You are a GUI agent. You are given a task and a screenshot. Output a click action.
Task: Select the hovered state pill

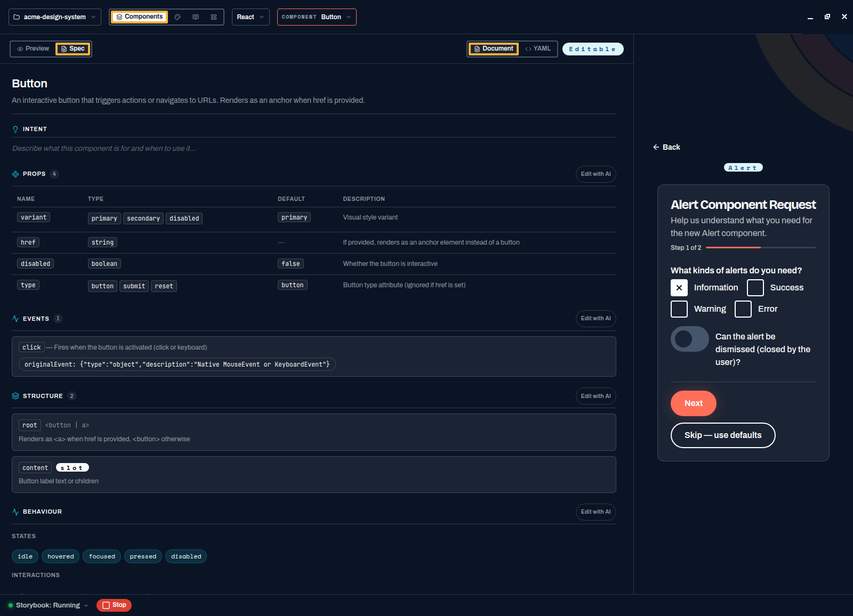click(x=61, y=556)
